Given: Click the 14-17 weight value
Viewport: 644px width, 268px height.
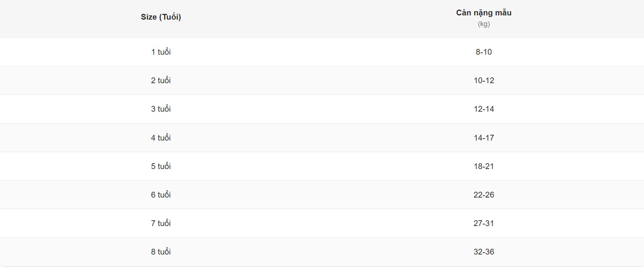Looking at the screenshot, I should [484, 138].
